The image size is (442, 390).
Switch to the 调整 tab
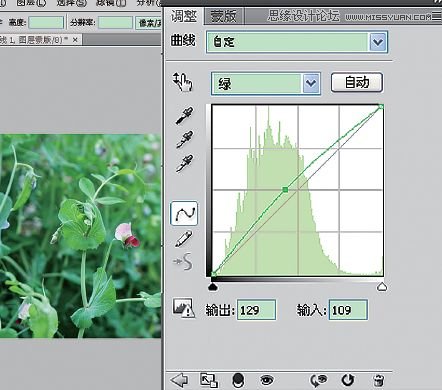[184, 16]
